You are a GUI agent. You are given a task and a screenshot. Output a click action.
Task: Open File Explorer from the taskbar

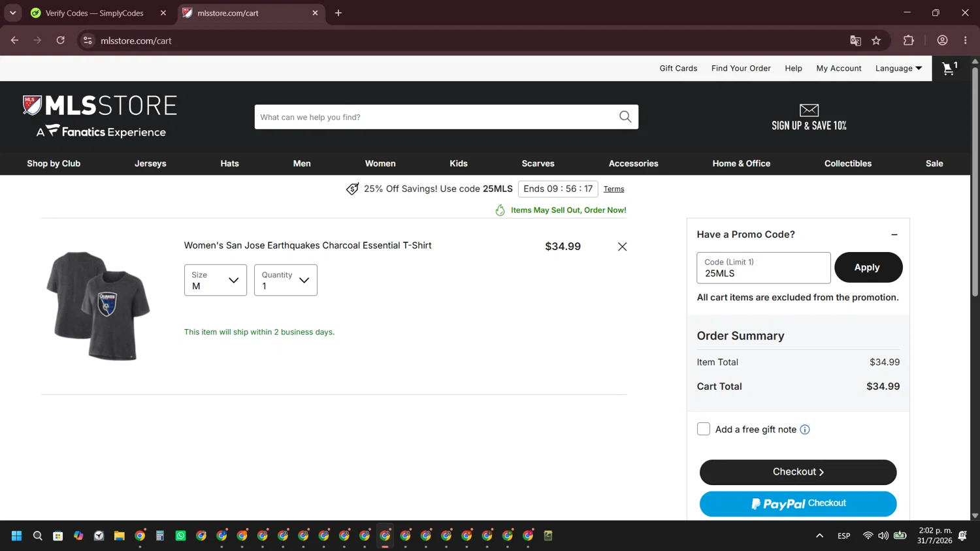pos(120,536)
